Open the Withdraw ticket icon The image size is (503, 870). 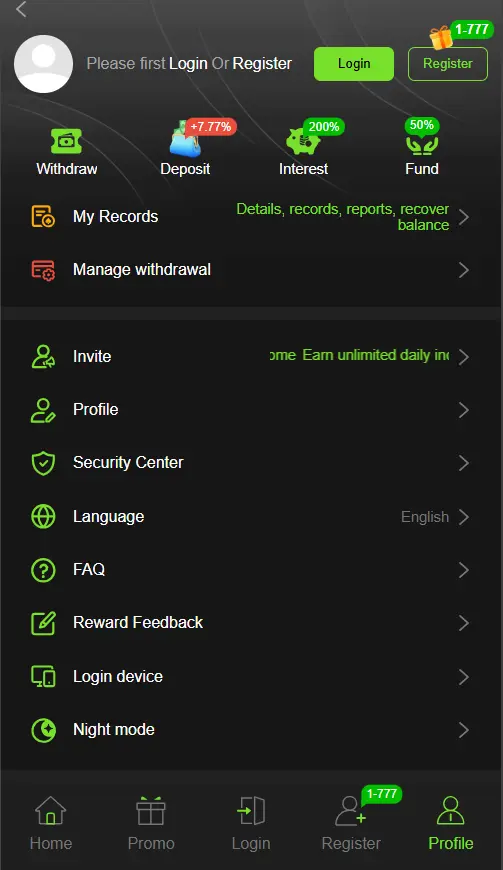[x=67, y=141]
